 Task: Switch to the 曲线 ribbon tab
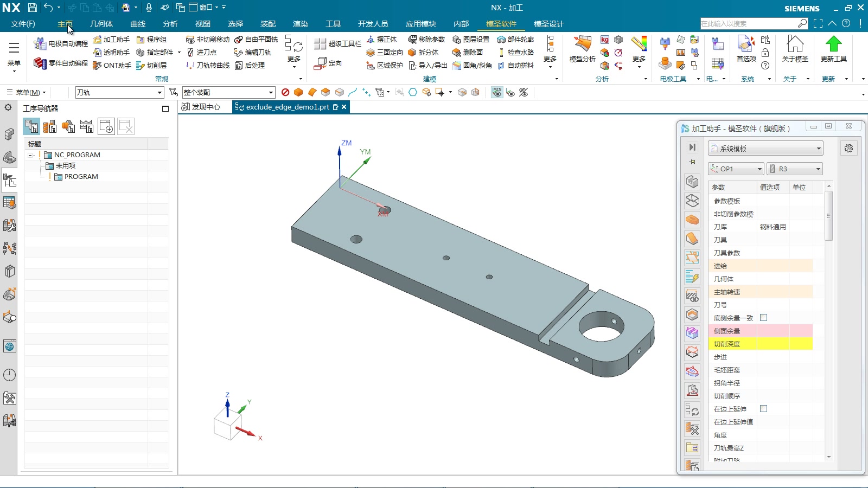[138, 24]
